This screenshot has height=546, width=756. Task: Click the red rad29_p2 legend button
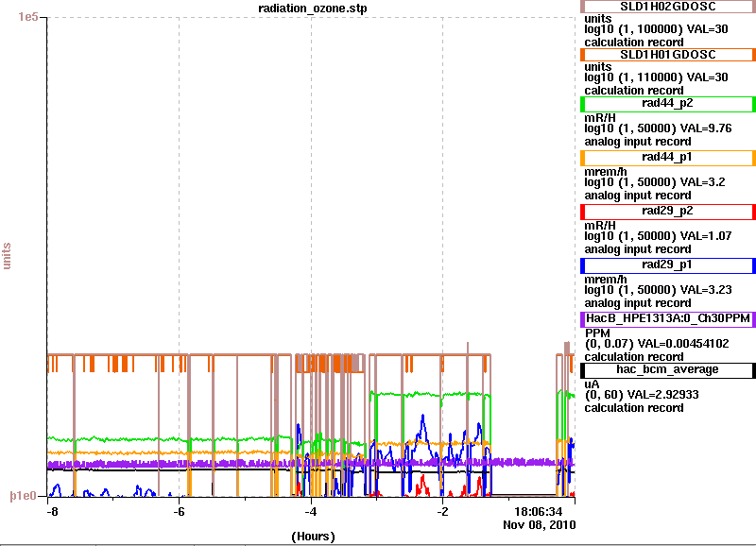[x=668, y=212]
